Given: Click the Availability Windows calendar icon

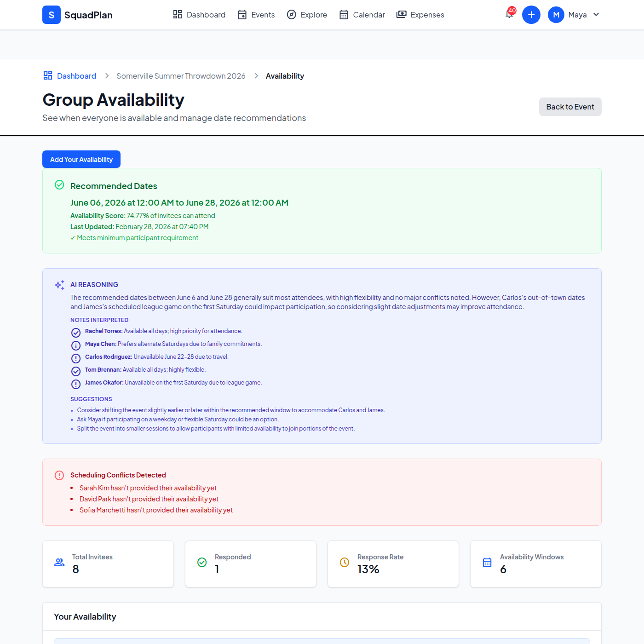Looking at the screenshot, I should (x=487, y=562).
